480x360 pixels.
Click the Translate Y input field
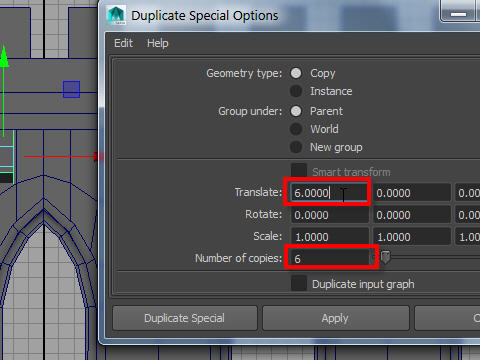[x=412, y=193]
